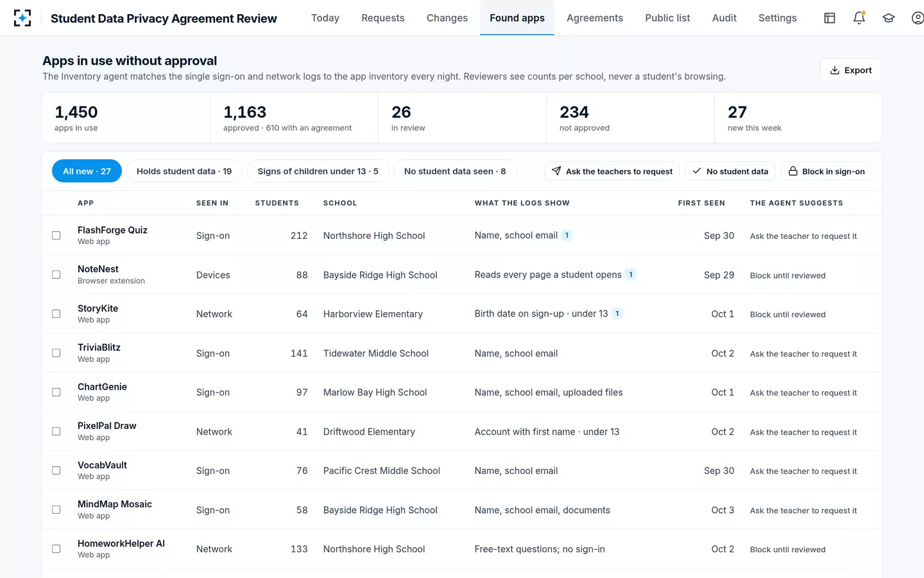Select the FlashForge Quiz row checkbox
The height and width of the screenshot is (578, 924).
pyautogui.click(x=56, y=236)
